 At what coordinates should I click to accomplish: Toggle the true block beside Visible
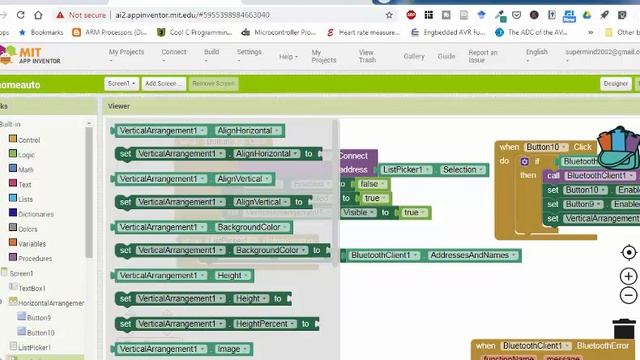414,213
